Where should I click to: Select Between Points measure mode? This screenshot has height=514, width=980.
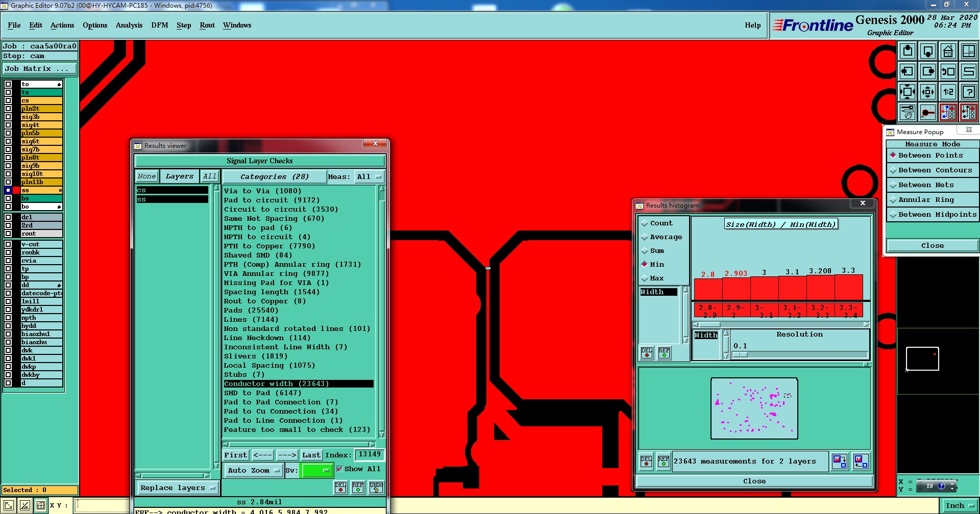click(x=933, y=156)
